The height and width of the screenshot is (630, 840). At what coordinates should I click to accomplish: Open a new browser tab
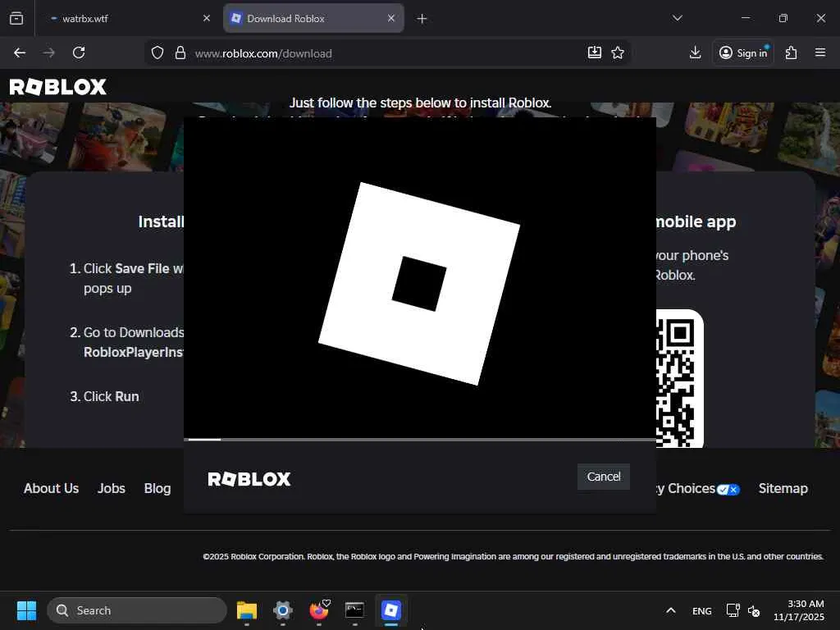point(422,19)
